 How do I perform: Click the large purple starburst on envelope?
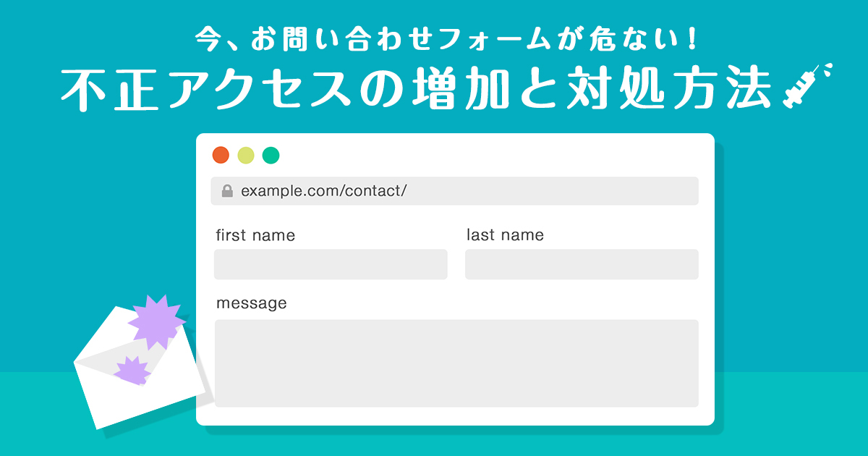[x=155, y=322]
